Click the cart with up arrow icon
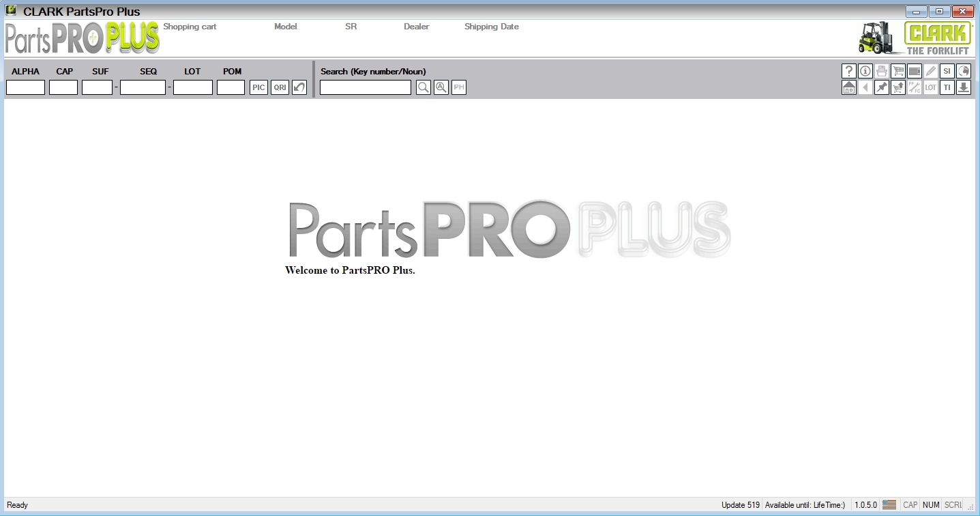This screenshot has width=980, height=516. [898, 87]
